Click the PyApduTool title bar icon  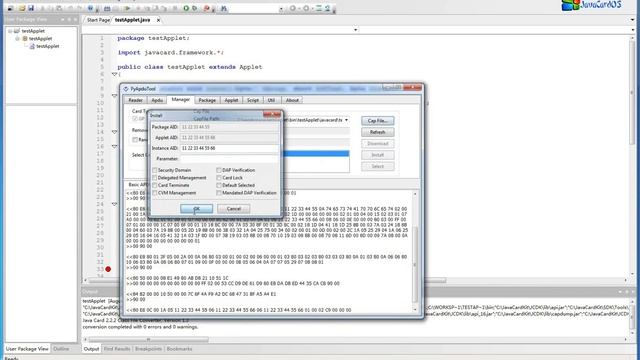coord(126,89)
